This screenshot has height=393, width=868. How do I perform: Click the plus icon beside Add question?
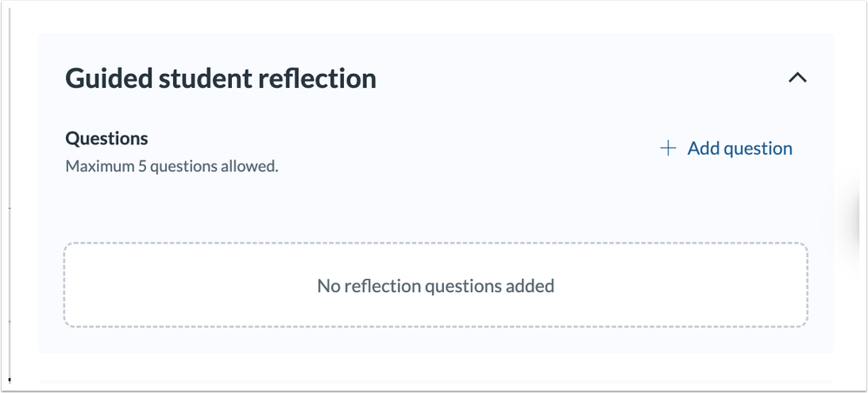(x=668, y=149)
